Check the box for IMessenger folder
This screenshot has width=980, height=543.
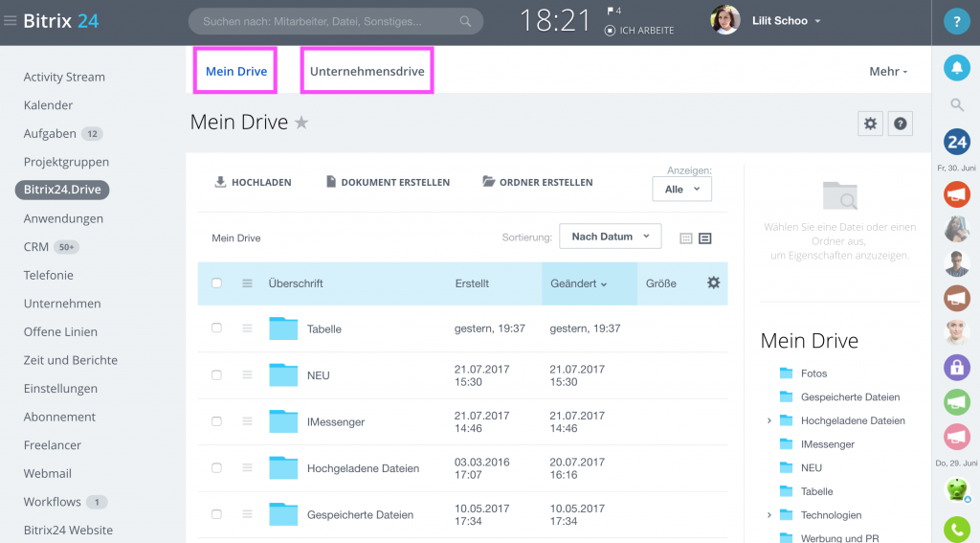[x=216, y=421]
